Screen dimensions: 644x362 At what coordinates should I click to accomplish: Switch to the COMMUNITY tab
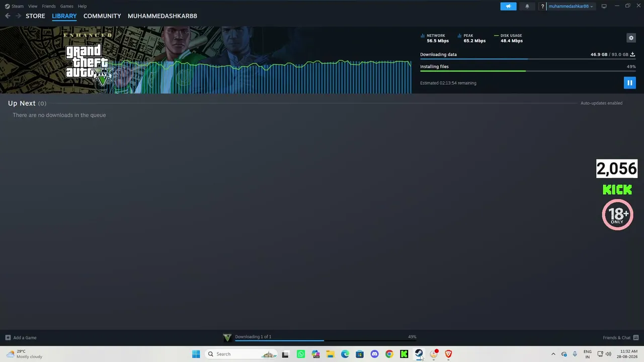[x=102, y=16]
